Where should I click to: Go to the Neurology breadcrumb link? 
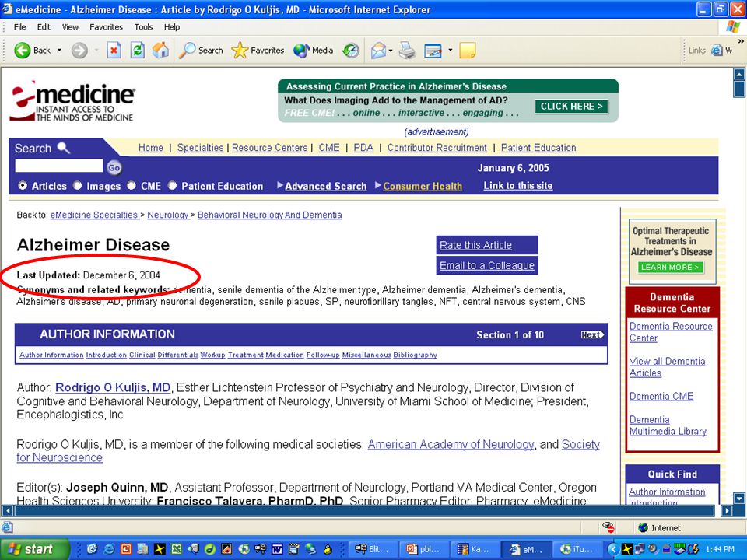[168, 215]
